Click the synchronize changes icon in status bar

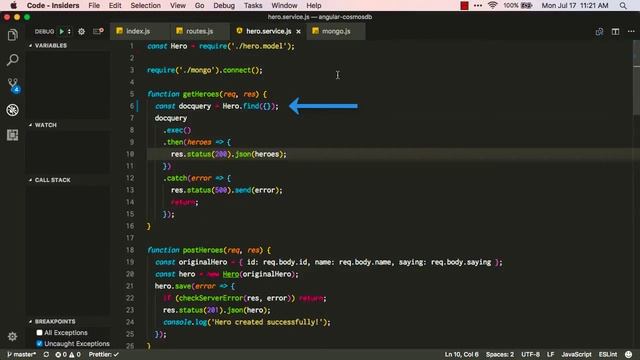pos(46,355)
